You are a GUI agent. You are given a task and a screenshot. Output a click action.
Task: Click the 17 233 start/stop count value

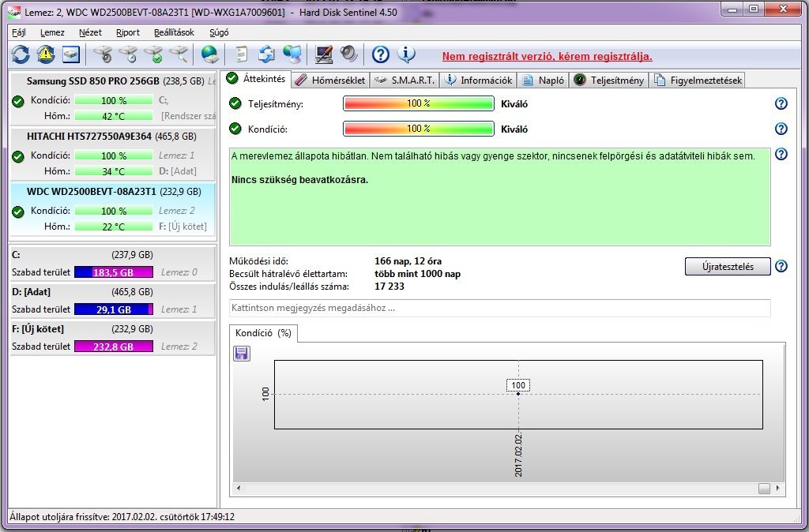(x=389, y=286)
